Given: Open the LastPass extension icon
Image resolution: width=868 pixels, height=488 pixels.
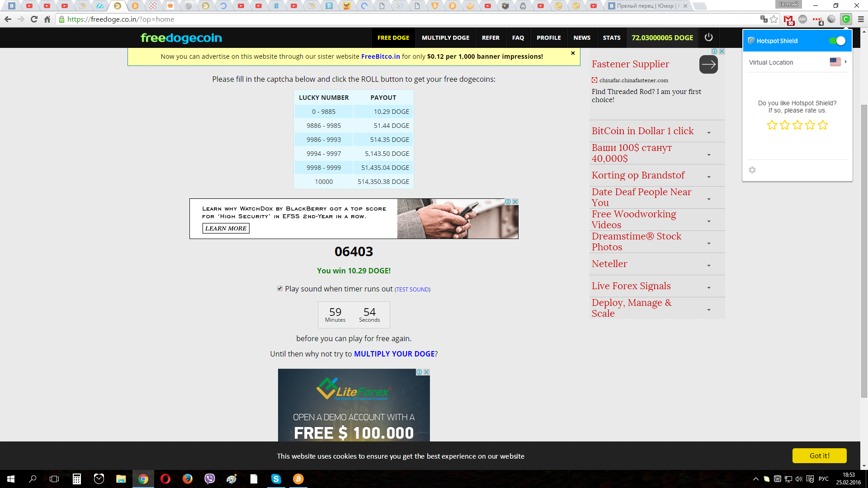Looking at the screenshot, I should (x=817, y=19).
